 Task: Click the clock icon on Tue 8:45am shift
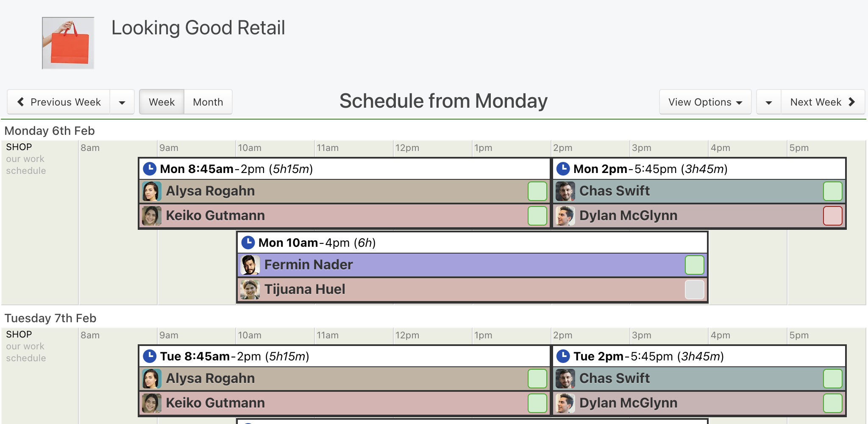(x=150, y=356)
